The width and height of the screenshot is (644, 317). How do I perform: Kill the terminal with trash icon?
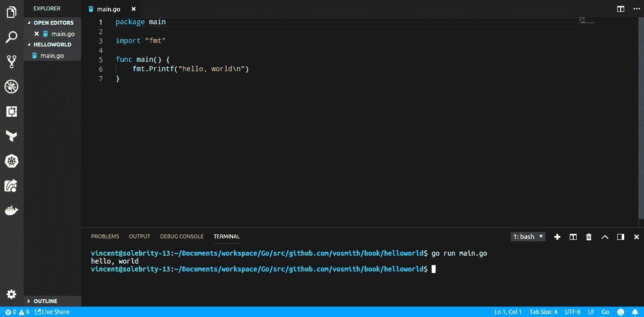(x=589, y=237)
